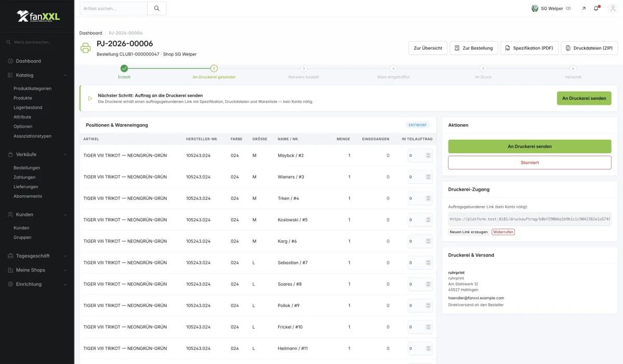
Task: Click the Artikel suchen search field
Action: [x=114, y=8]
